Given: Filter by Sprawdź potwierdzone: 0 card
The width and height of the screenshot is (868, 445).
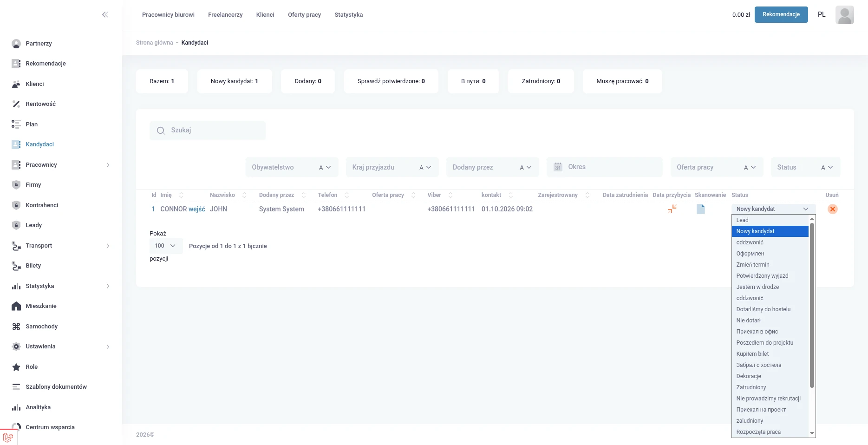Looking at the screenshot, I should pos(391,81).
